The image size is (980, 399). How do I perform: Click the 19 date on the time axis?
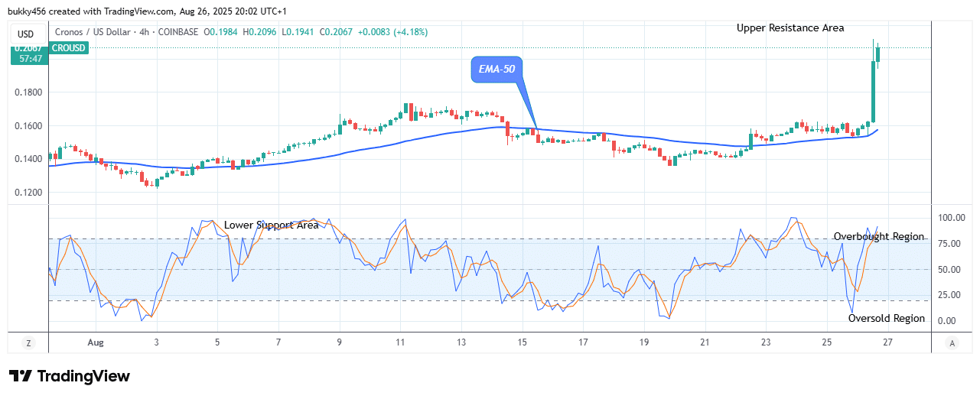[644, 343]
